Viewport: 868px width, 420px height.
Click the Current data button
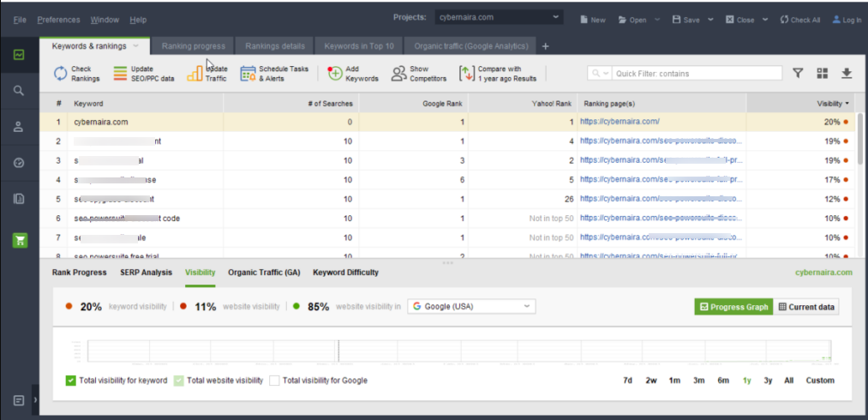(x=806, y=307)
